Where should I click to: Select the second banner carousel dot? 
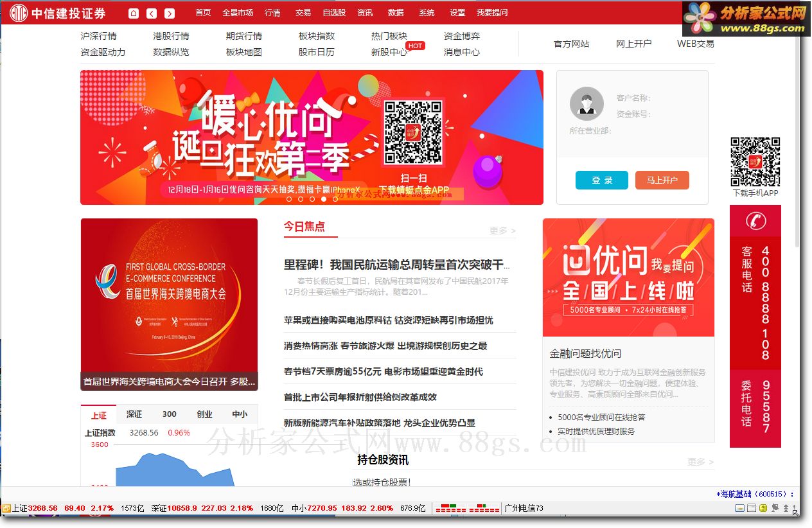click(x=301, y=199)
